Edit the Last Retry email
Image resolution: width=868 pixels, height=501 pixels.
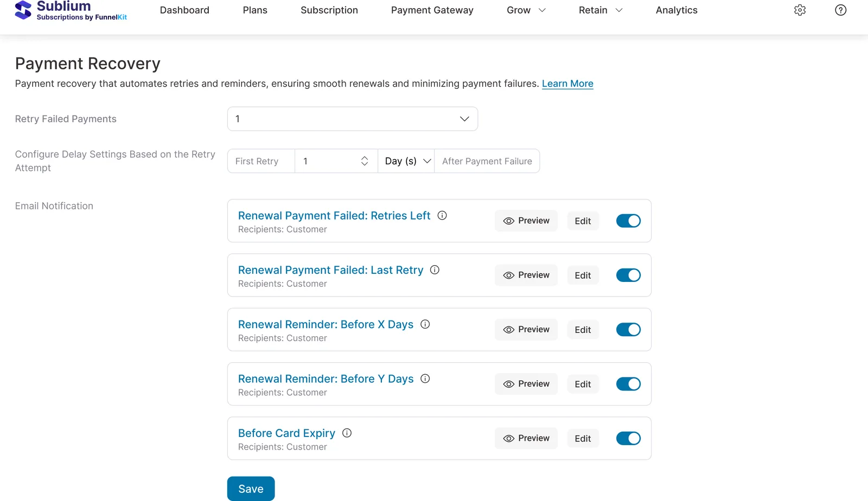pos(583,275)
